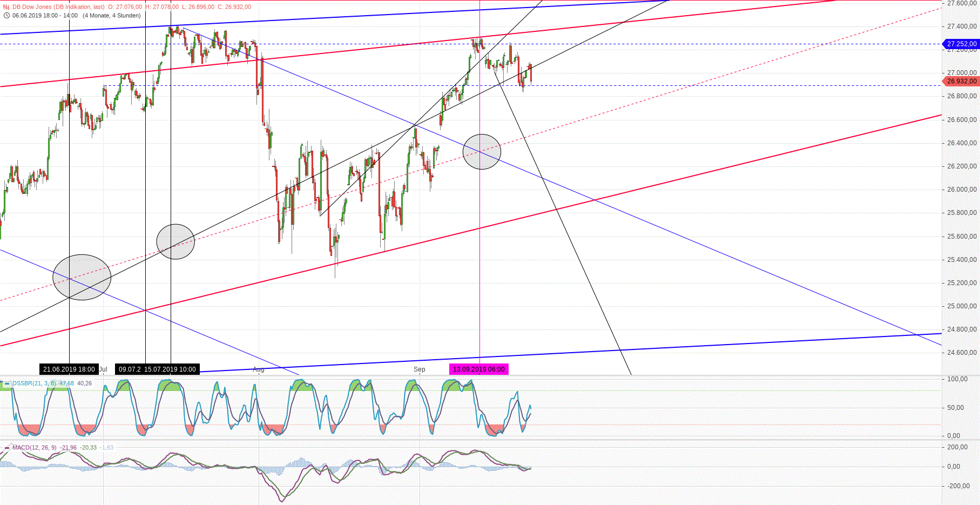980x505 pixels.
Task: Click the MACD indicator legend color marker
Action: click(x=7, y=448)
